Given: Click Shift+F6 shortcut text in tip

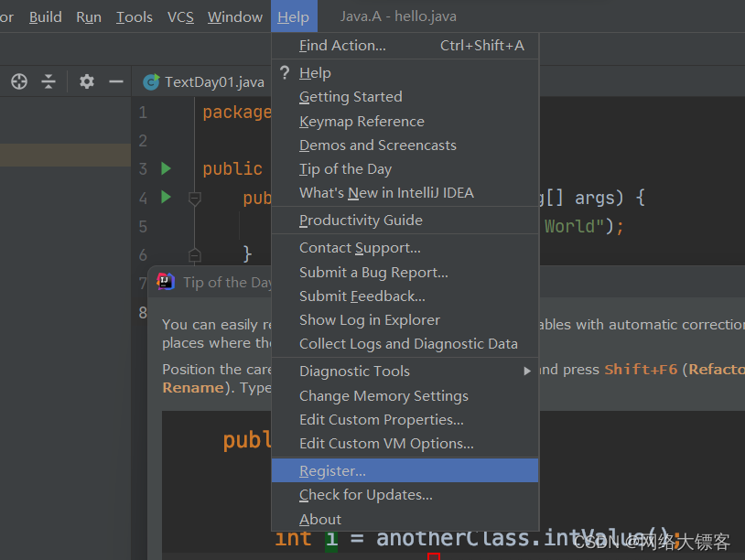Looking at the screenshot, I should 641,369.
